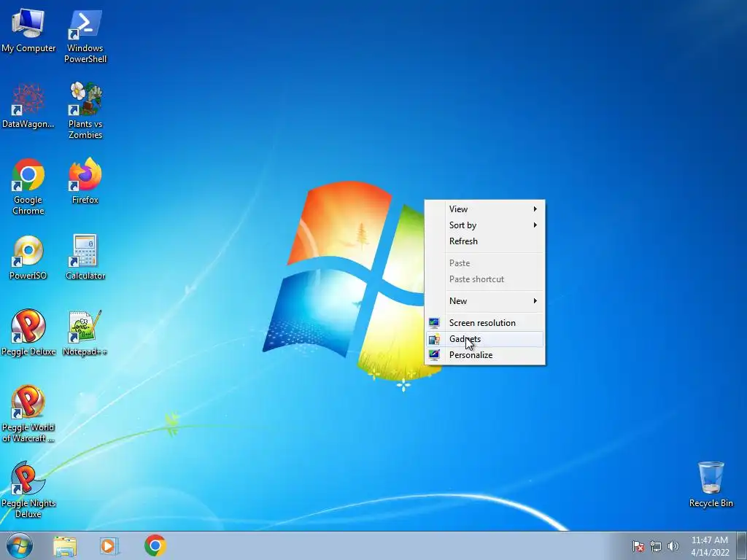Select the Plants vs Zombies shortcut

pos(85,111)
